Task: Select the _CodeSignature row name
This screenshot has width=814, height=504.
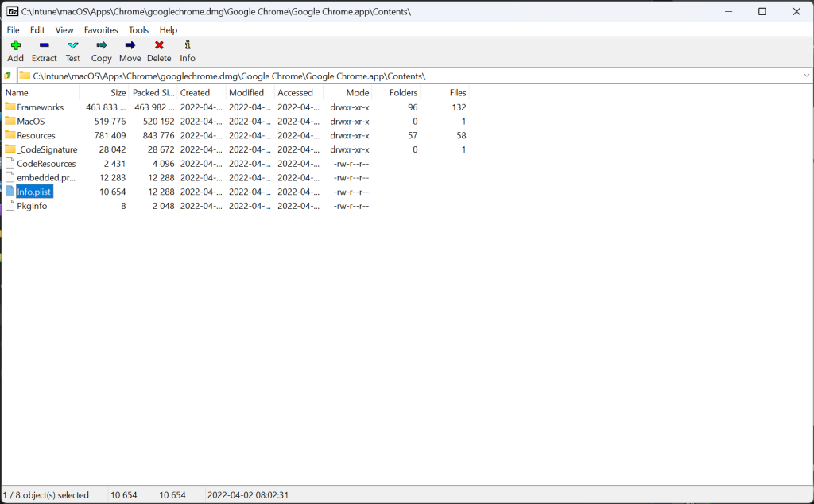Action: pos(47,149)
